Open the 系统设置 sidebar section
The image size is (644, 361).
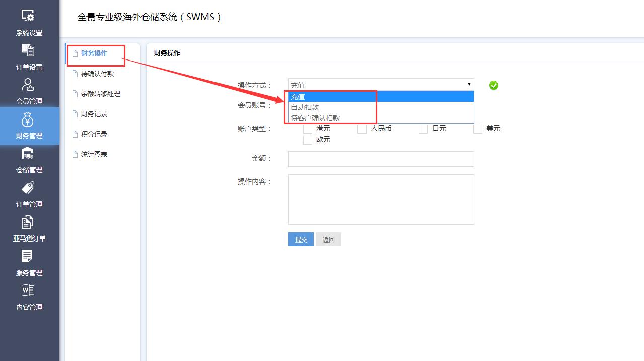[29, 23]
